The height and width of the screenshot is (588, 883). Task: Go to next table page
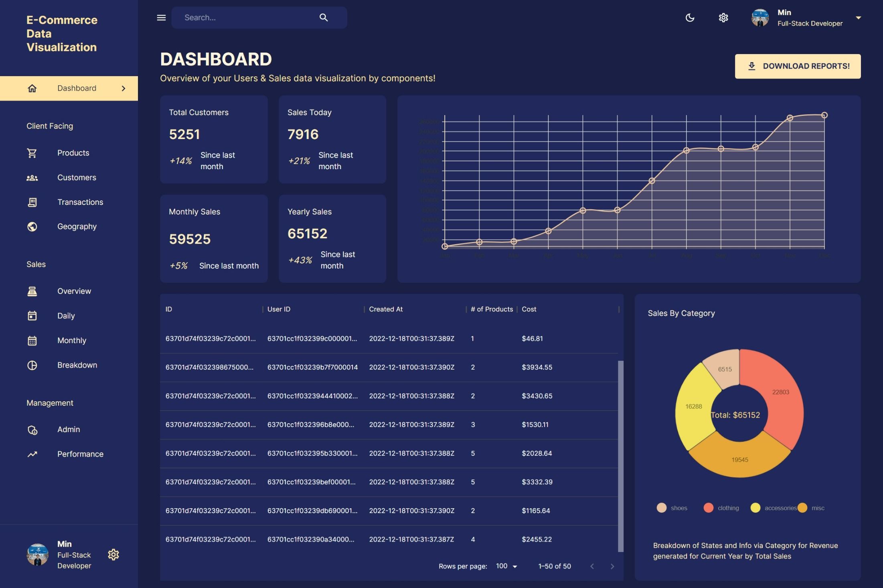click(x=612, y=566)
